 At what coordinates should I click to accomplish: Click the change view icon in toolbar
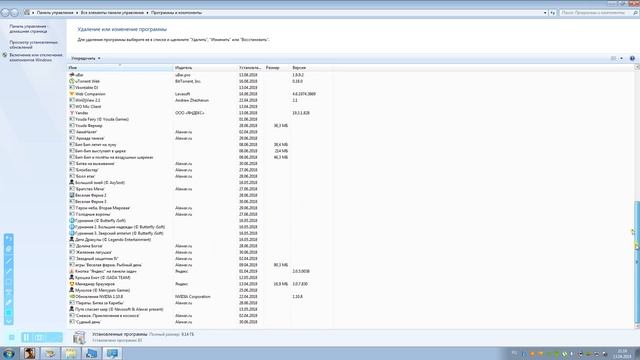[x=613, y=58]
